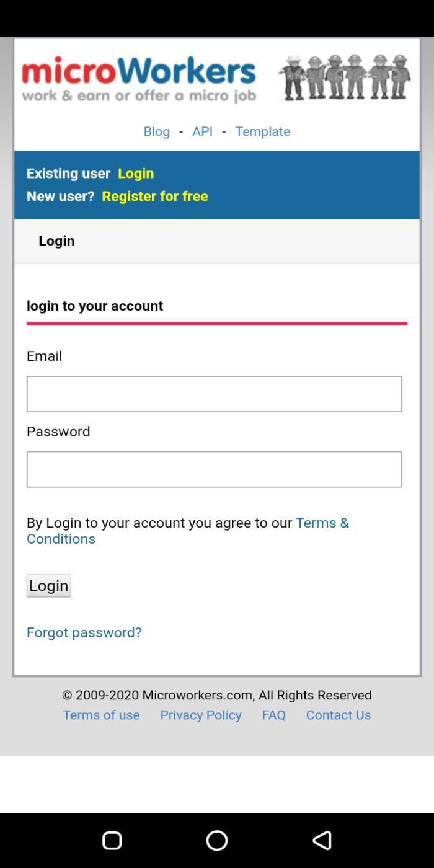434x868 pixels.
Task: Open the Blog link
Action: 156,131
